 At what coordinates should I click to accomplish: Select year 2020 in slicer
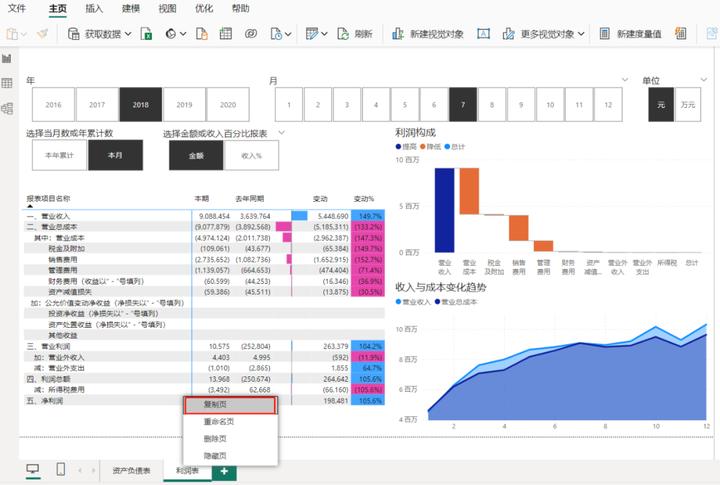[228, 105]
